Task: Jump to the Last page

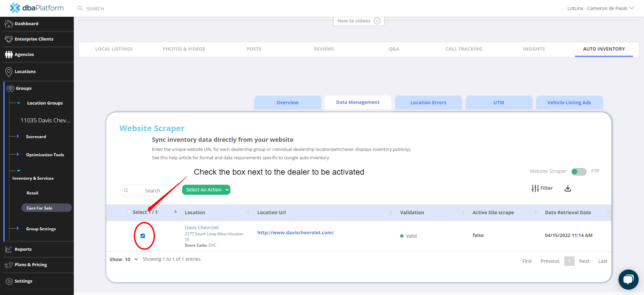Action: coord(603,261)
